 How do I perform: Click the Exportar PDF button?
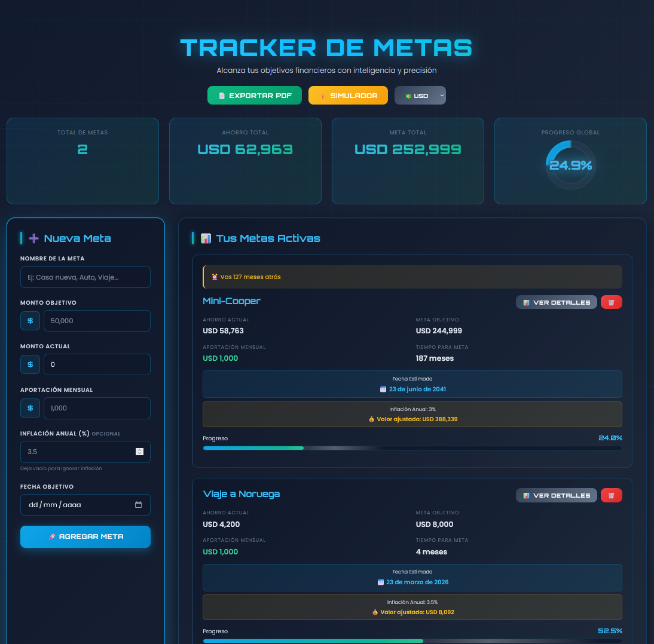click(x=254, y=95)
